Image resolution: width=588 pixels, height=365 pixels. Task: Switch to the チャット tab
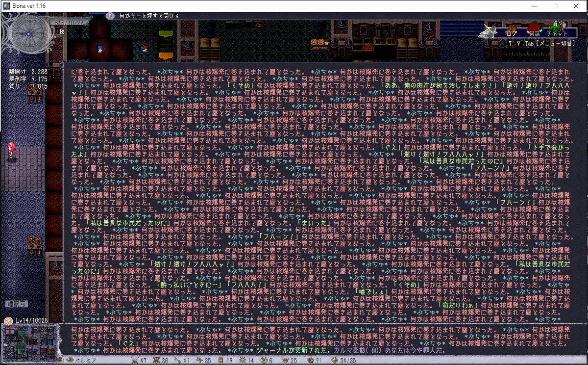556,30
